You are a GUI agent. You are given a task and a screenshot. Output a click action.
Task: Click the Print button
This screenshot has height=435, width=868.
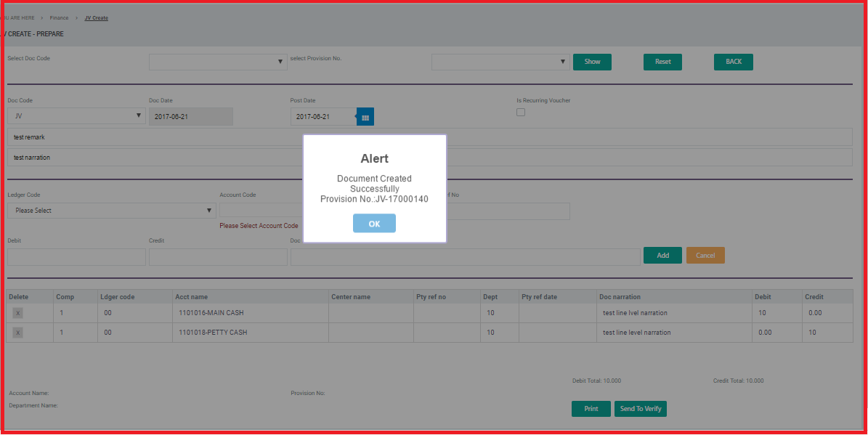(591, 409)
